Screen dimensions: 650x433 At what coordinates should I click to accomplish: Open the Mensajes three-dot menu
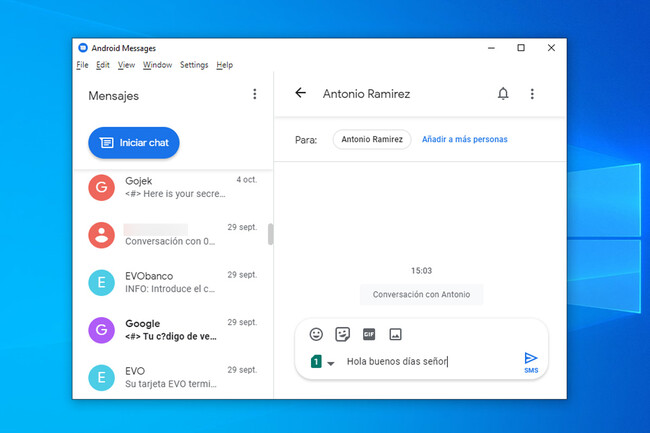click(x=255, y=94)
